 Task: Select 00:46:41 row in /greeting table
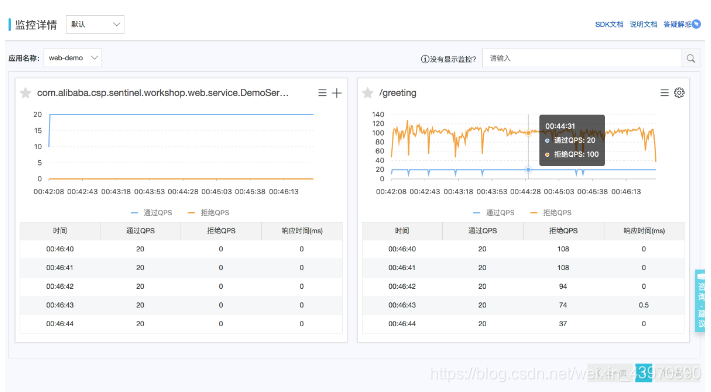click(x=523, y=268)
